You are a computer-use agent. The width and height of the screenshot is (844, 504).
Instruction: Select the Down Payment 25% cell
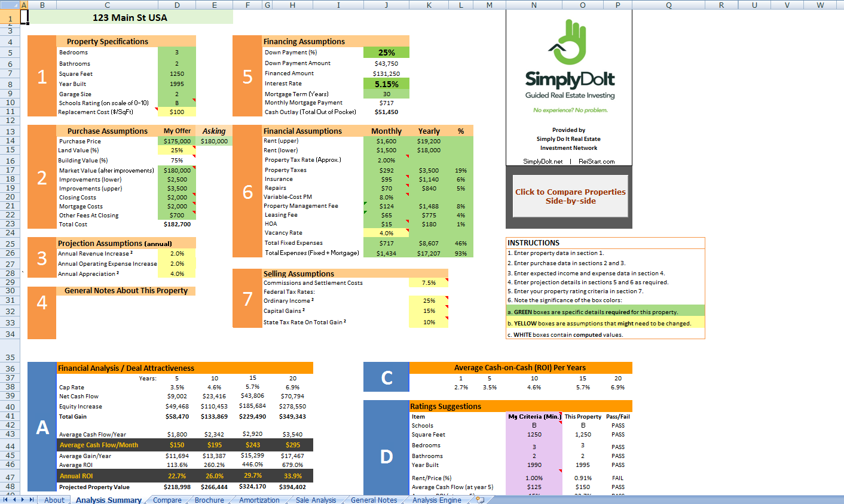click(x=386, y=53)
